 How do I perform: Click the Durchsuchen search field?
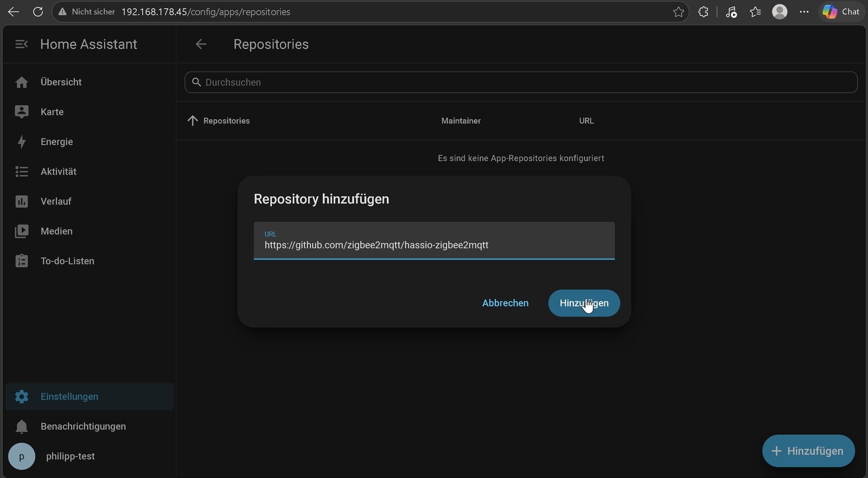pyautogui.click(x=521, y=82)
